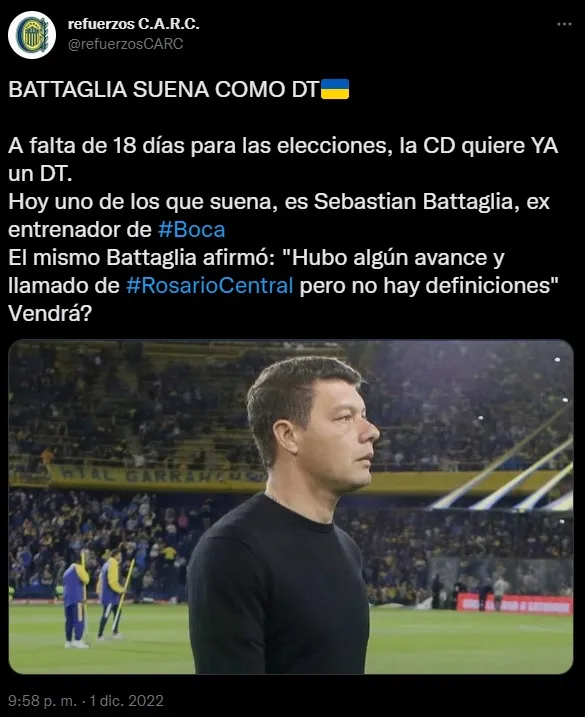The width and height of the screenshot is (585, 717).
Task: Open the three-dot more options menu
Action: (564, 24)
